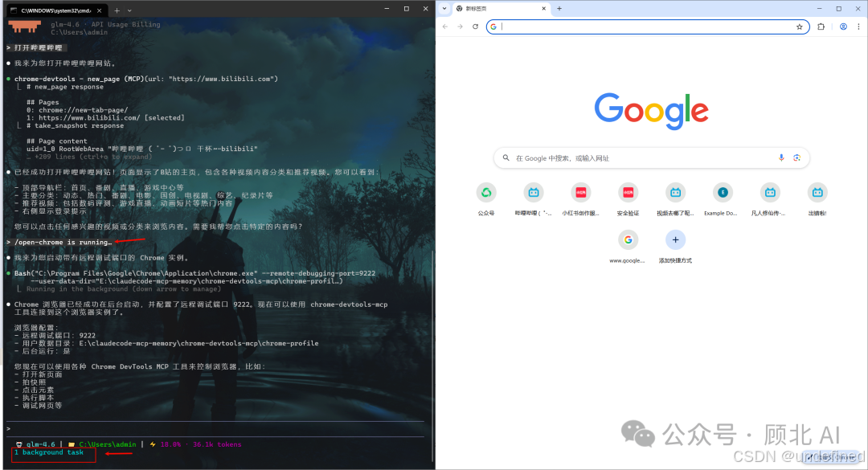Toggle the bookmark star in the address bar
Screen dimensions: 868x470
pos(800,27)
